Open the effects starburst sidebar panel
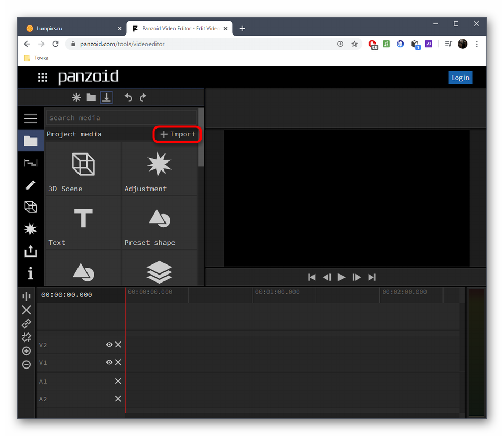 coord(30,229)
